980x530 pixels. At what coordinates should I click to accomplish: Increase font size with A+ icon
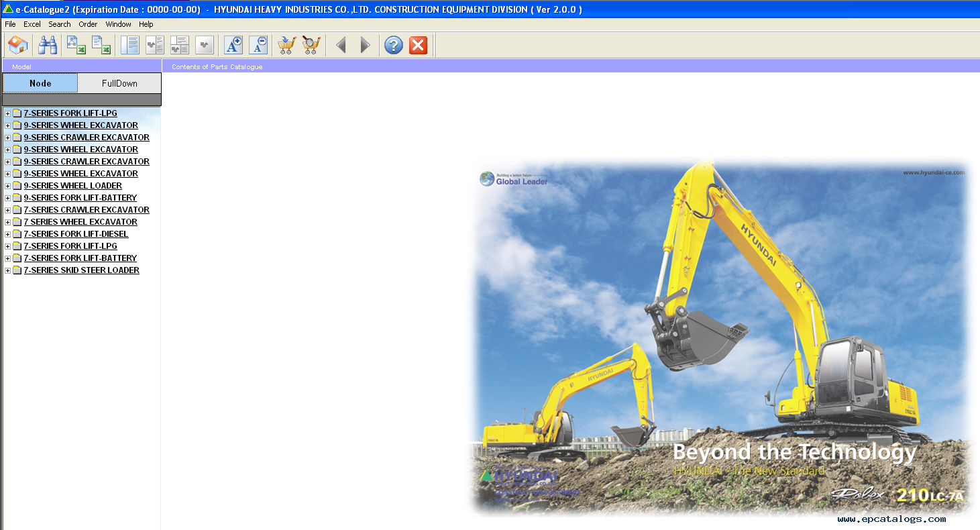point(233,46)
